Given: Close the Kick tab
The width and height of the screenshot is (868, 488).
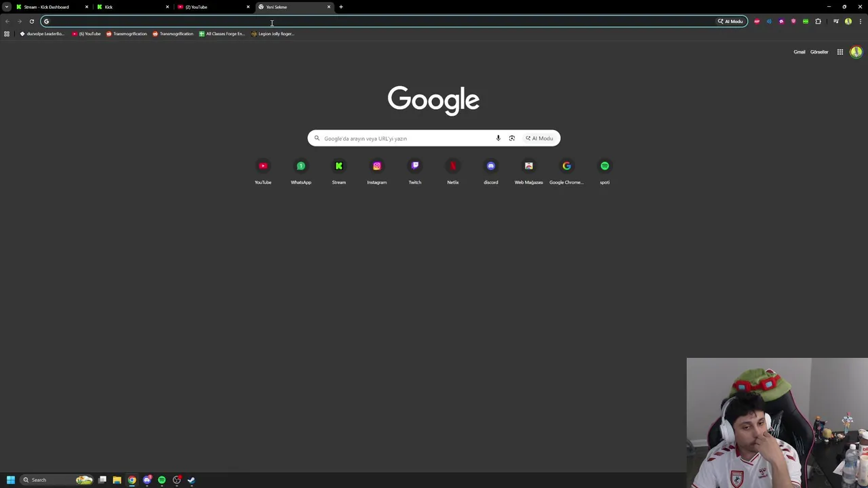Looking at the screenshot, I should (167, 7).
